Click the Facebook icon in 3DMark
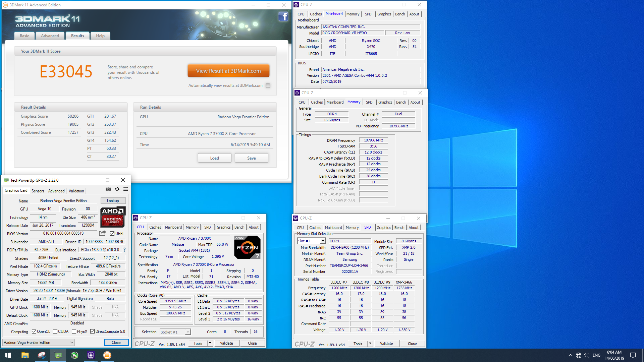The image size is (644, 362). [283, 16]
